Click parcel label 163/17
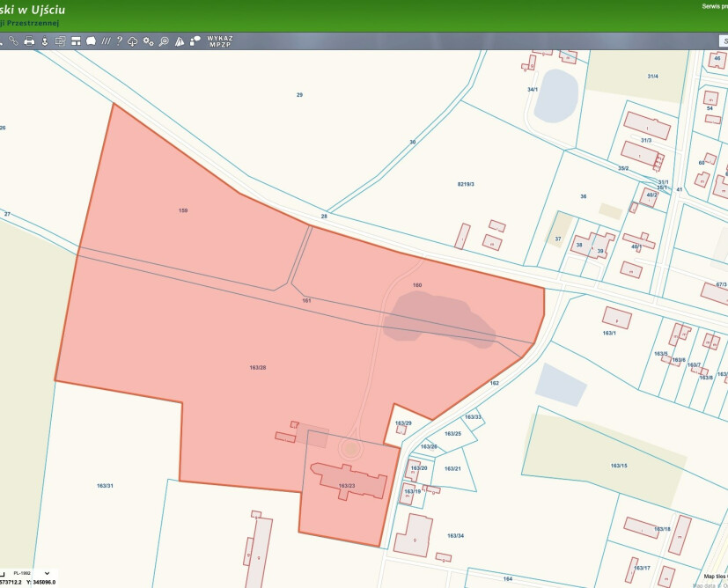The height and width of the screenshot is (588, 728). pos(642,568)
